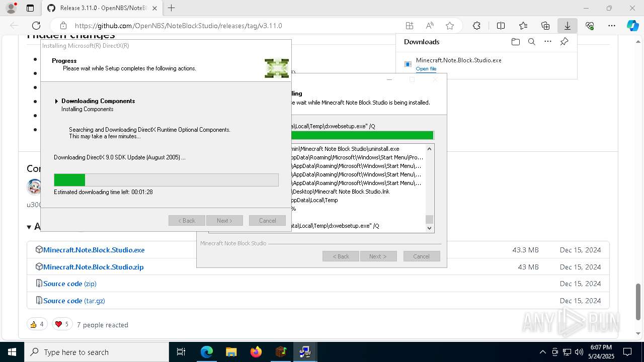Open the DirectX setup taskbar icon

tap(305, 352)
